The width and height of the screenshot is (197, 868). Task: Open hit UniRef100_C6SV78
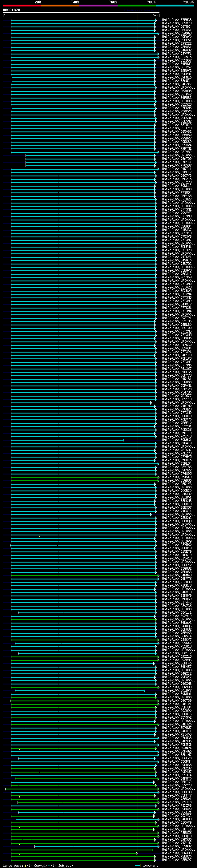coord(176,24)
